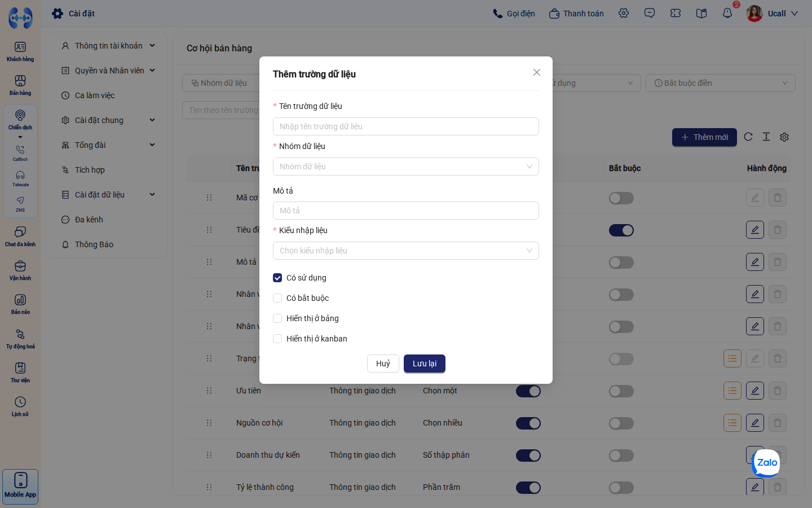The image size is (812, 508).
Task: Click the Huỷ button
Action: pyautogui.click(x=383, y=364)
